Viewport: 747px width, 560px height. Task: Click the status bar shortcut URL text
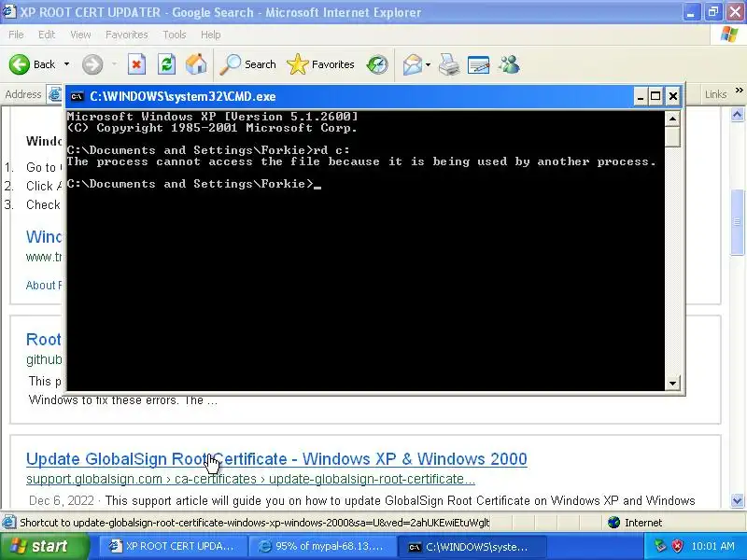point(254,523)
